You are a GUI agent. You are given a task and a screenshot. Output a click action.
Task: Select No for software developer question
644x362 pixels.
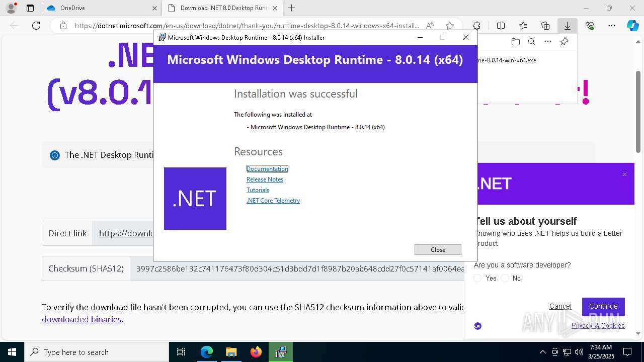click(x=505, y=278)
